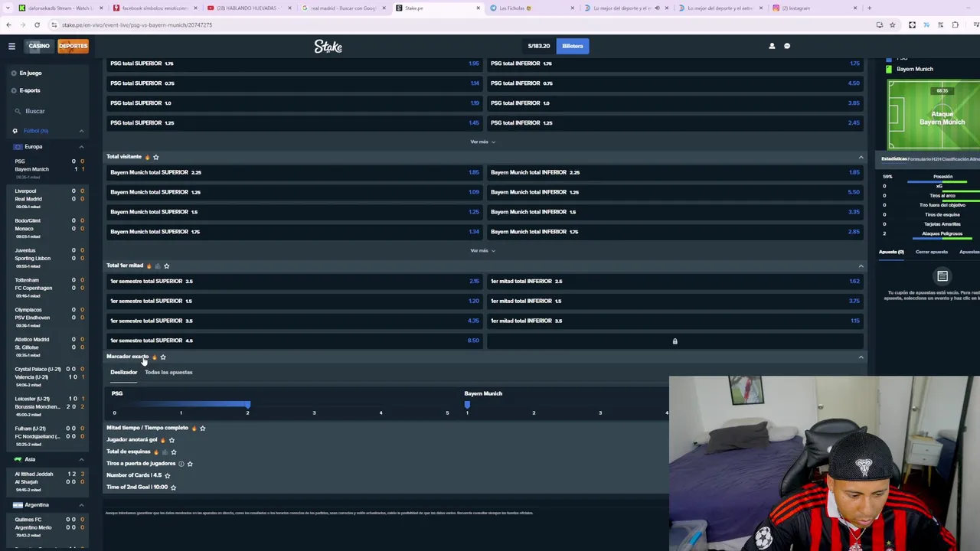This screenshot has height=551, width=980.
Task: Open the user account profile icon
Action: tap(772, 46)
